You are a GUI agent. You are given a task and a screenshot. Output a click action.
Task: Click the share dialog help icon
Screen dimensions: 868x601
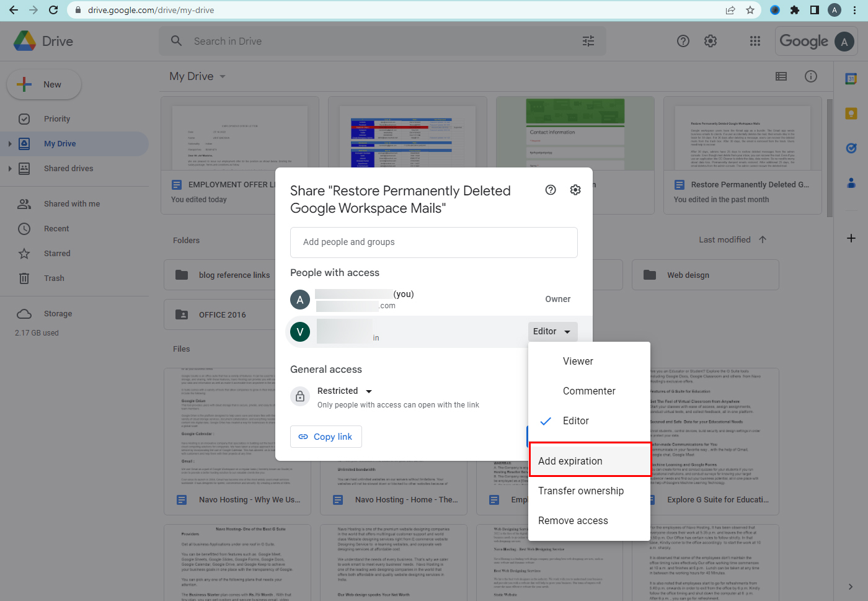click(x=551, y=190)
